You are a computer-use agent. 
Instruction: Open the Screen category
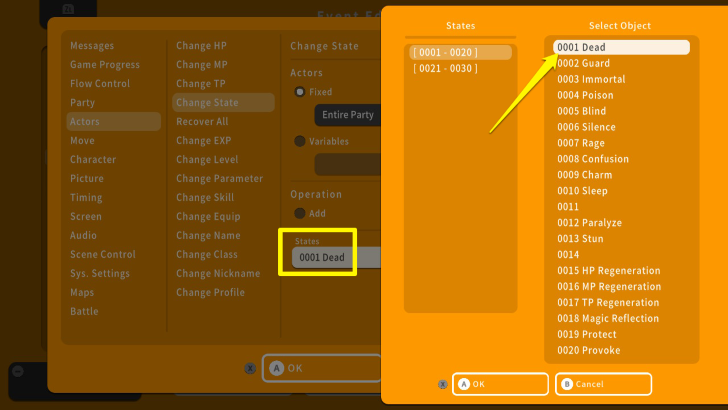pos(86,216)
